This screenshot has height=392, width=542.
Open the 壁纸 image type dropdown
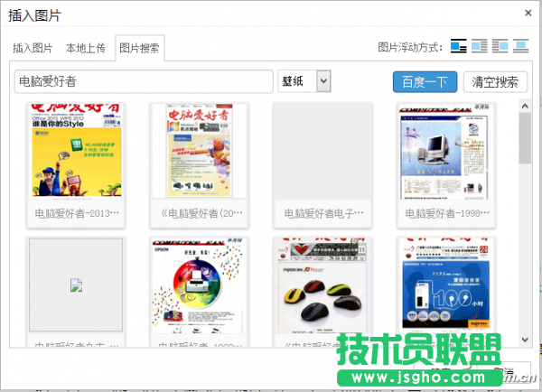pyautogui.click(x=304, y=81)
